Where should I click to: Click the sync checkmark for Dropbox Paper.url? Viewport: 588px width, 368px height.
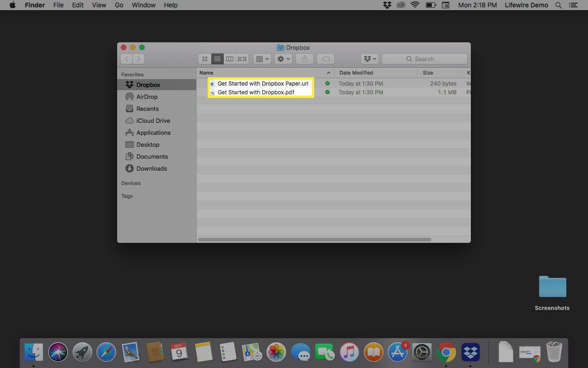tap(328, 83)
